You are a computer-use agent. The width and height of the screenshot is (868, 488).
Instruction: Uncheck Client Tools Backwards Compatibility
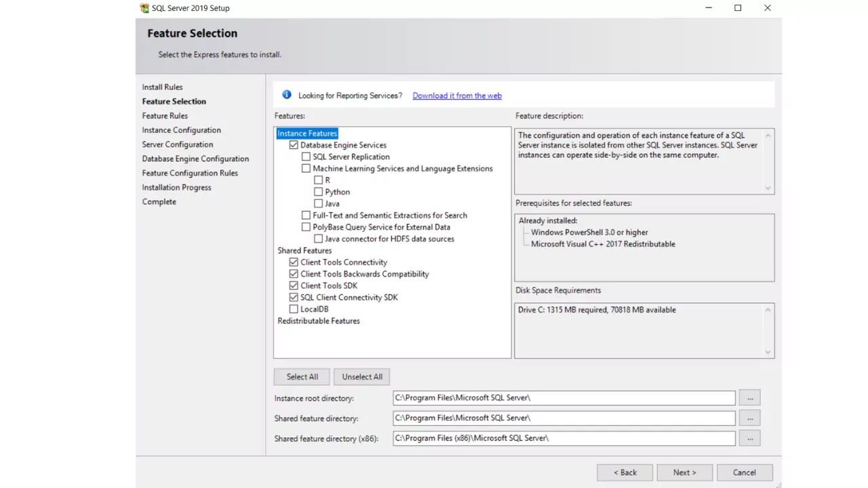point(294,274)
